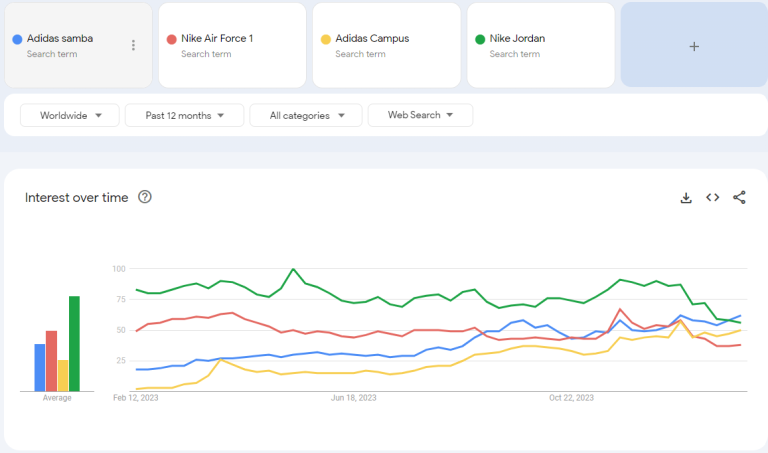Select the Adidas Campus search term card
The height and width of the screenshot is (453, 768).
click(386, 45)
